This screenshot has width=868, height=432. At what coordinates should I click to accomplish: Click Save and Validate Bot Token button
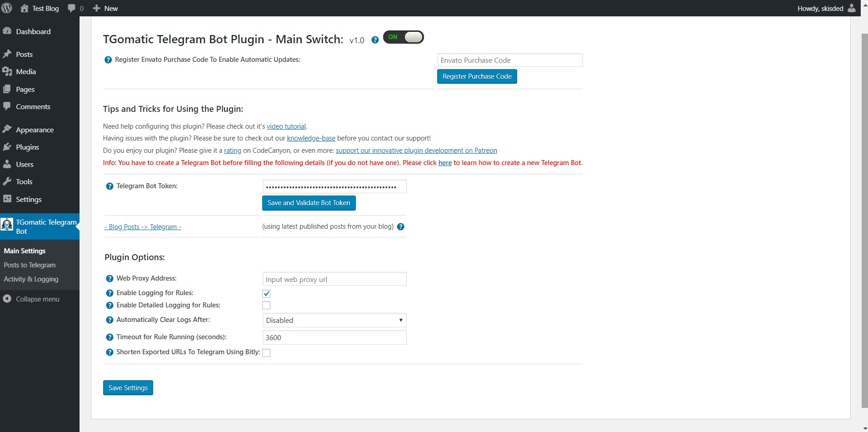coord(309,203)
